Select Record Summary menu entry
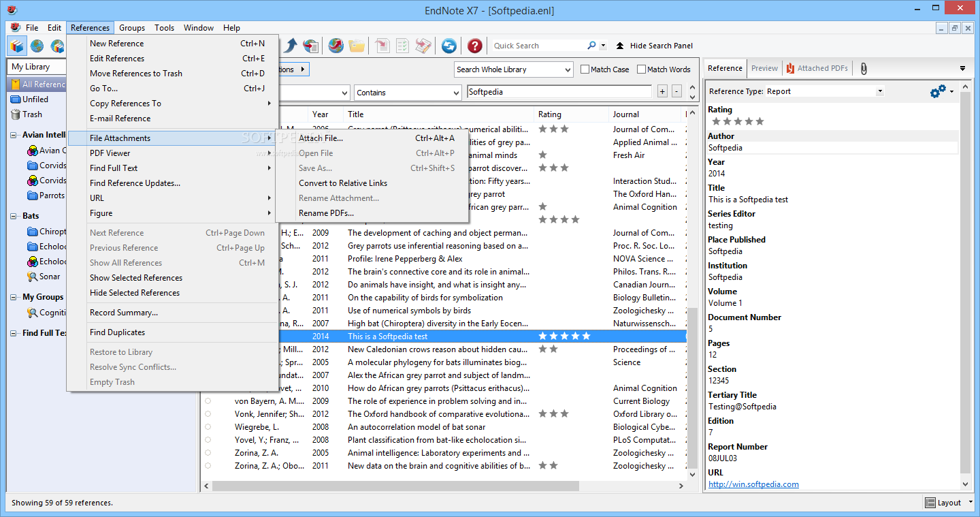The image size is (980, 517). pyautogui.click(x=173, y=313)
